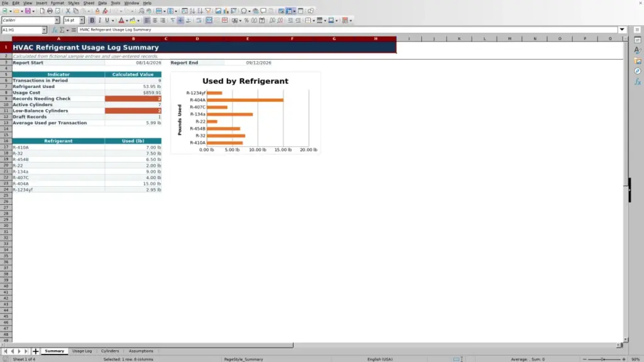
Task: Open the sidebar Gallery deck
Action: point(638,61)
